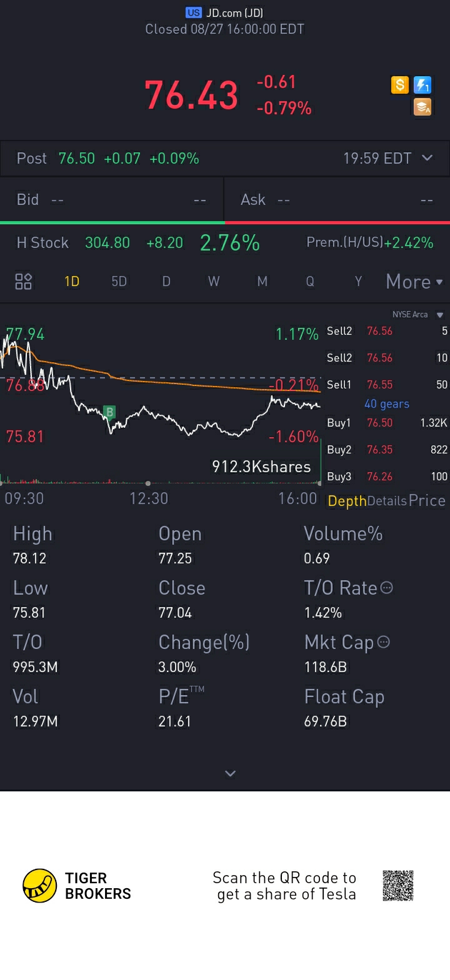Tap the blue lightning bolt badge icon
Screen dimensions: 450x980
(422, 84)
